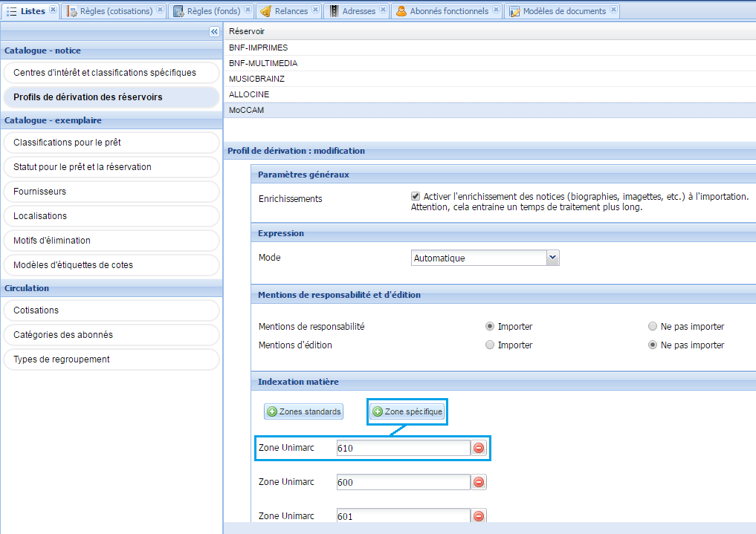Select the MUSICBRAINZ reservoir row
The width and height of the screenshot is (756, 534).
click(257, 78)
